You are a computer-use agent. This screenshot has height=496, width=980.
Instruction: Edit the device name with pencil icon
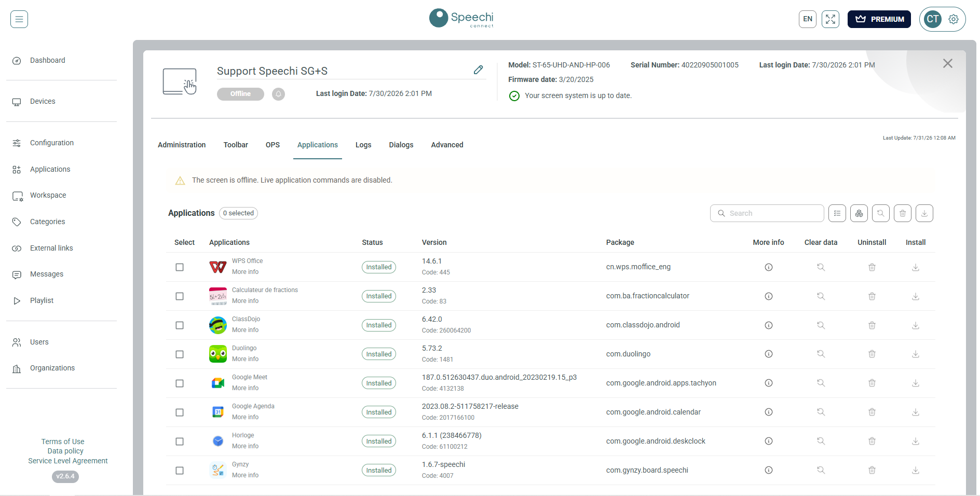tap(478, 70)
